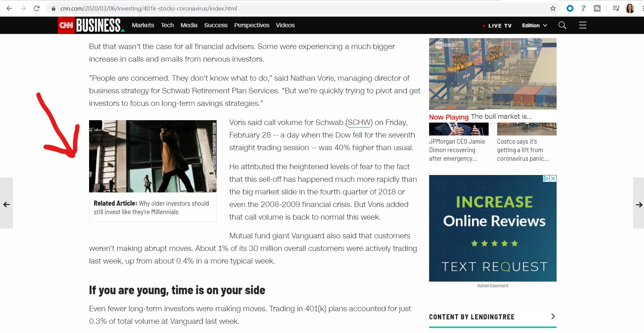Click the site lock icon
The height and width of the screenshot is (333, 644).
tap(53, 9)
